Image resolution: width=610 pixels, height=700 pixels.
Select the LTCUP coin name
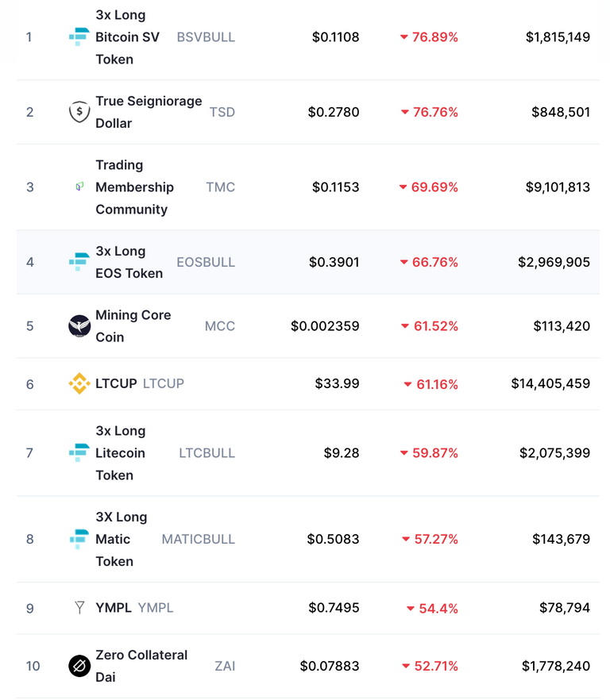(116, 383)
